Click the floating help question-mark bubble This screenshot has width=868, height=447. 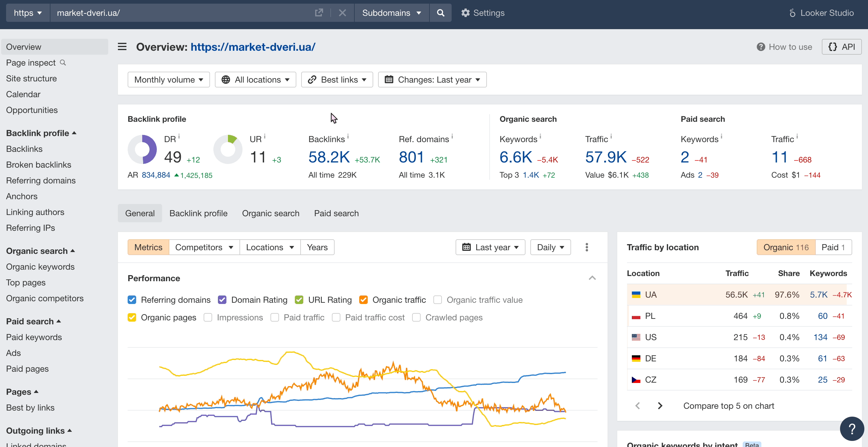852,428
